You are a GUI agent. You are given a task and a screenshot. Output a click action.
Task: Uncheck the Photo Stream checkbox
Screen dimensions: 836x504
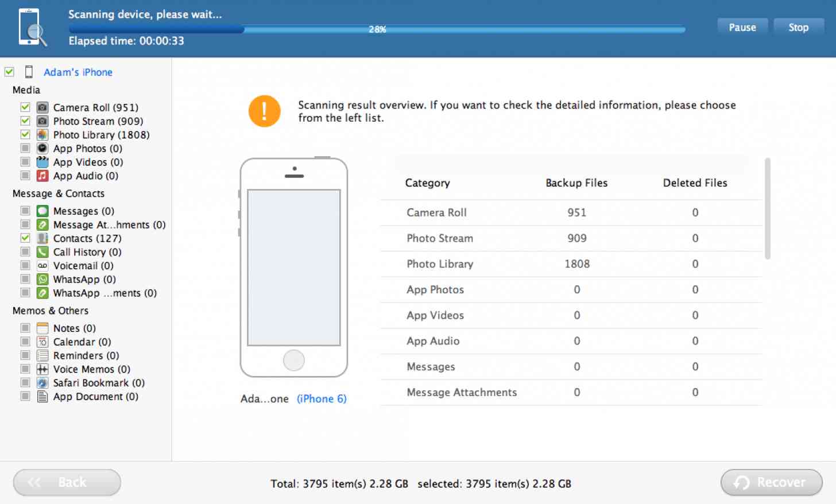click(x=25, y=121)
